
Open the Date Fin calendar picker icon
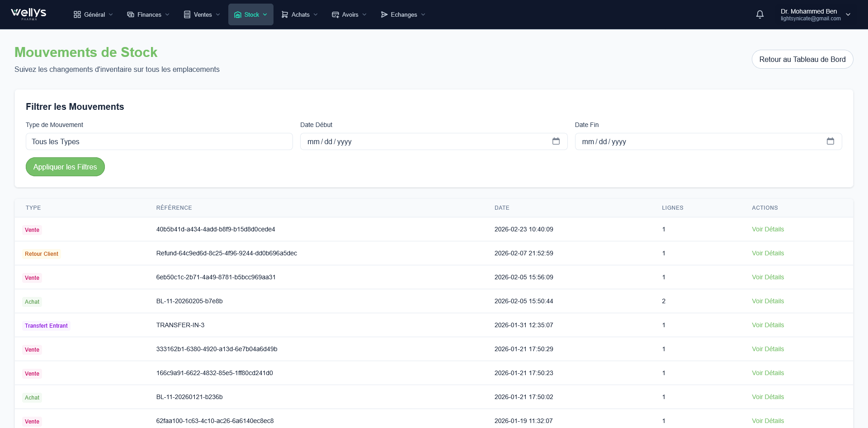pos(830,141)
